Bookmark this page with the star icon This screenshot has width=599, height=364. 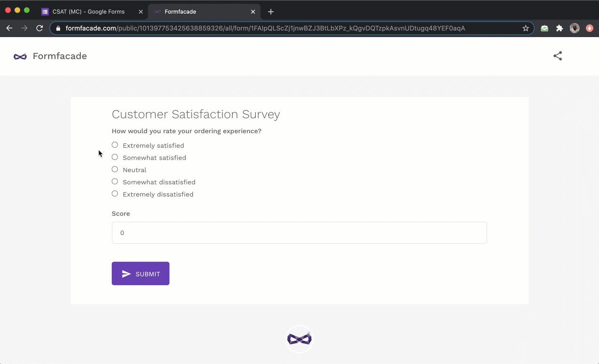(526, 28)
